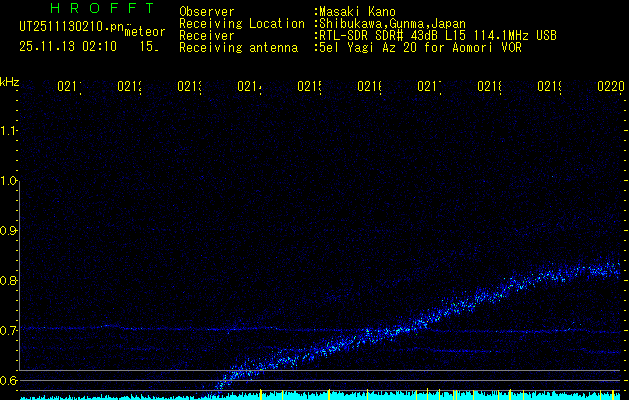
Task: Click the 5el Yagi Az 20 antenna text
Action: (x=420, y=48)
